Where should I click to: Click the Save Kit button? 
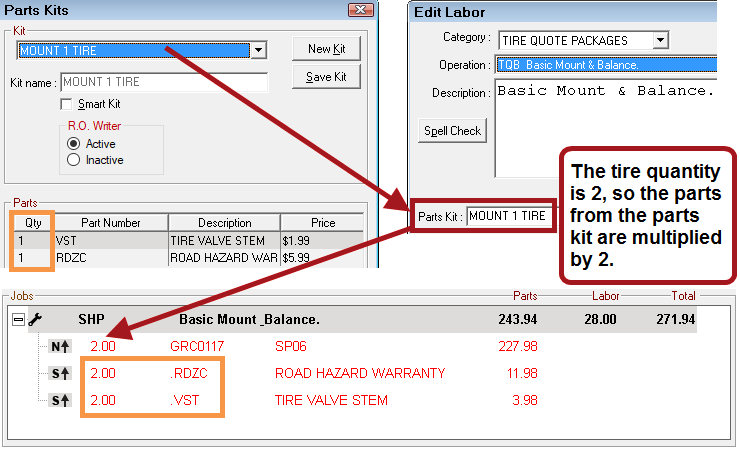tap(326, 77)
